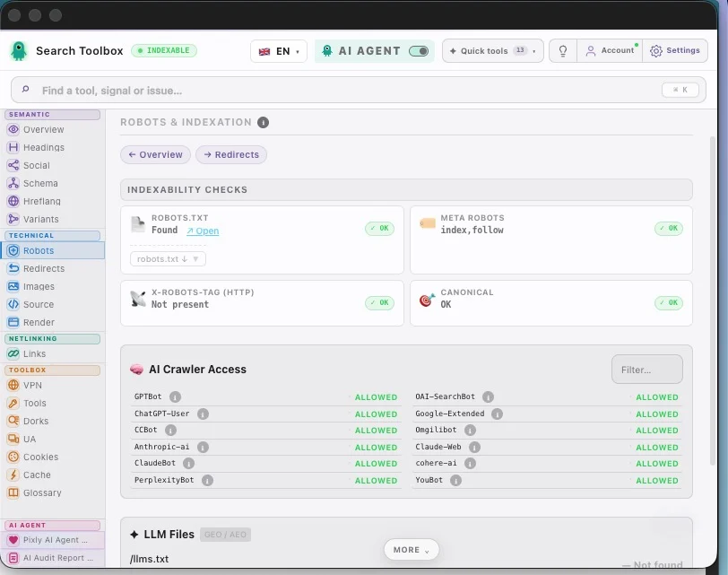Viewport: 728px width, 575px height.
Task: Show info icon next to Google-Extended
Action: pos(497,414)
